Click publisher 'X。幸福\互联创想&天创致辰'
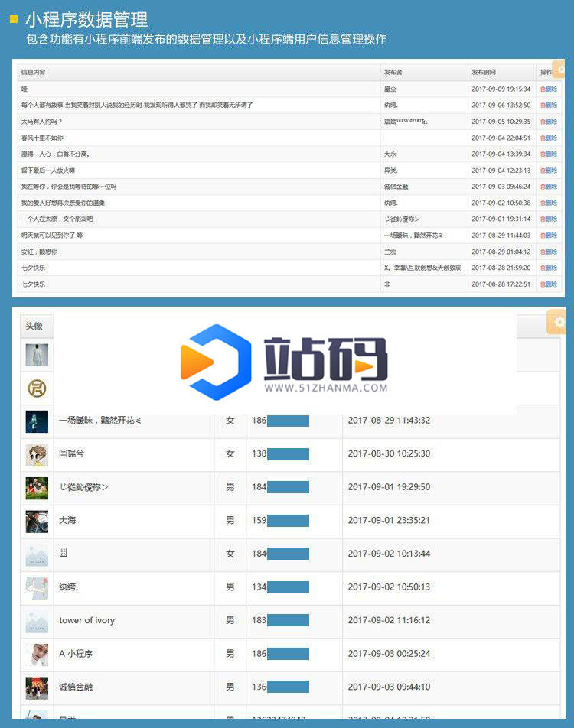This screenshot has height=728, width=574. 422,268
